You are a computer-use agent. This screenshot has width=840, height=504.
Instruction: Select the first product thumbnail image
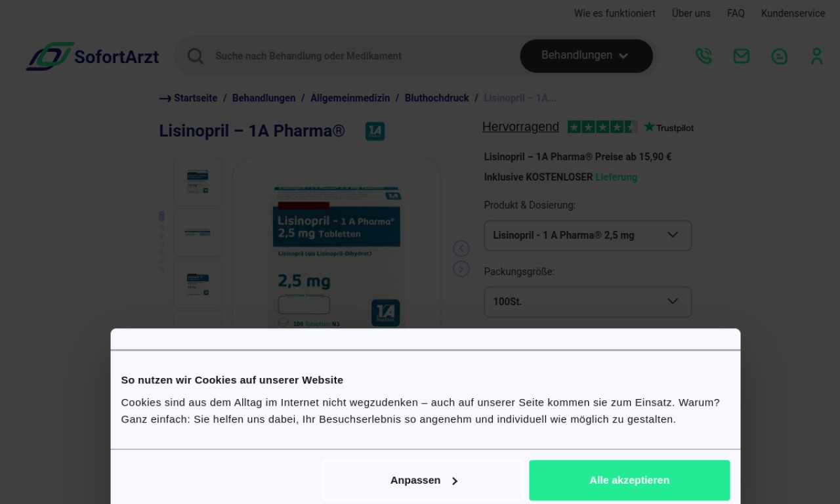pos(198,182)
